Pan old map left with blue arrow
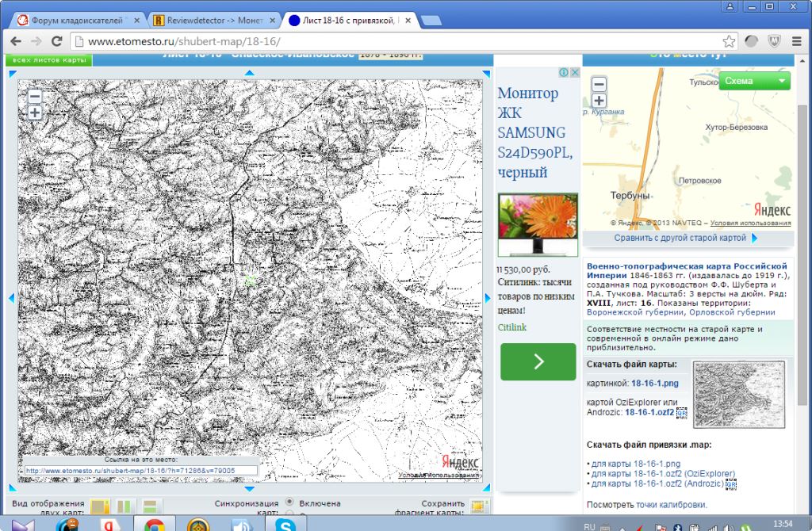Screen dimensions: 812x531 click(12, 298)
